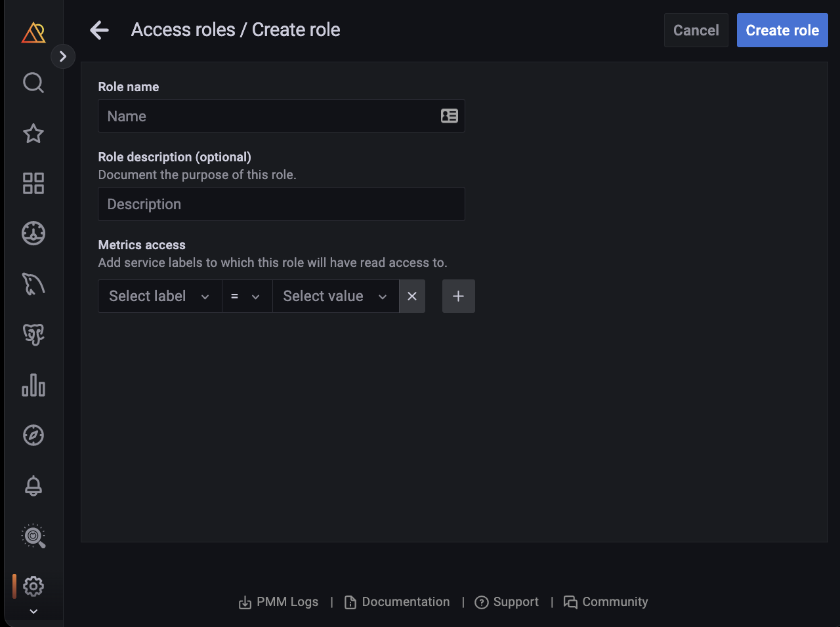Open the Configuration gear icon

pyautogui.click(x=33, y=586)
